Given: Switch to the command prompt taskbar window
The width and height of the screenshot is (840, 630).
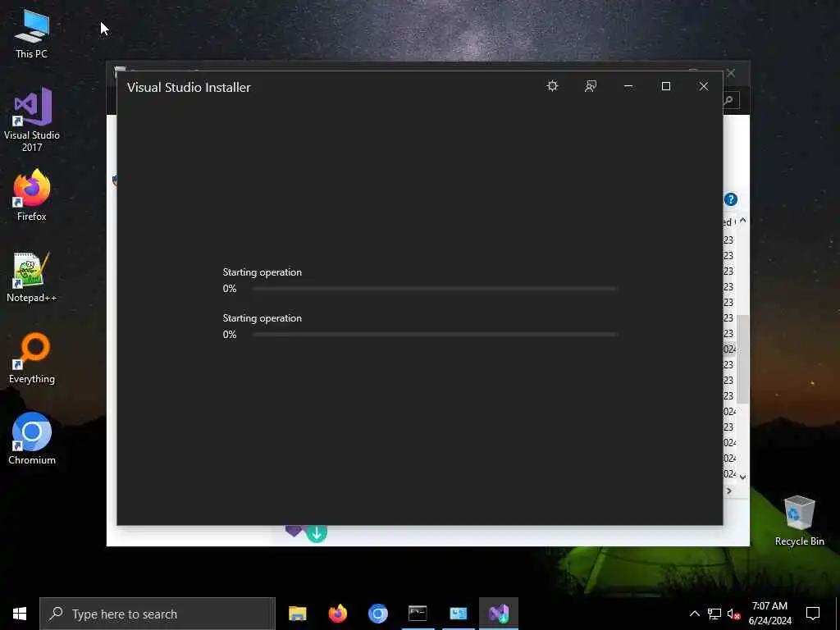Looking at the screenshot, I should pyautogui.click(x=418, y=614).
